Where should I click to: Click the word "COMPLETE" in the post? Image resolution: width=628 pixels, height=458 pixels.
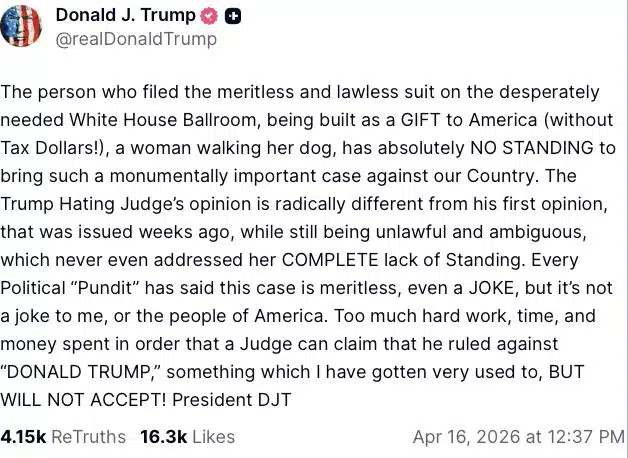coord(344,260)
